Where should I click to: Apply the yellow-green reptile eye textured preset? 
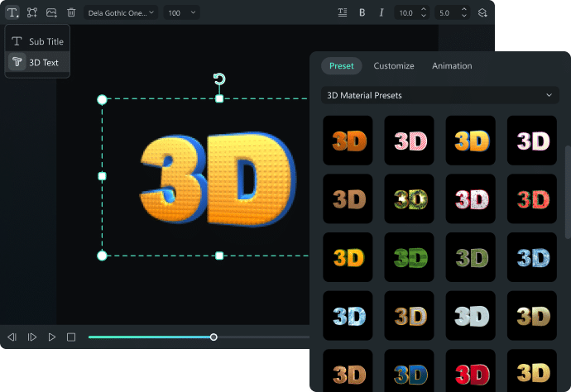tap(409, 198)
